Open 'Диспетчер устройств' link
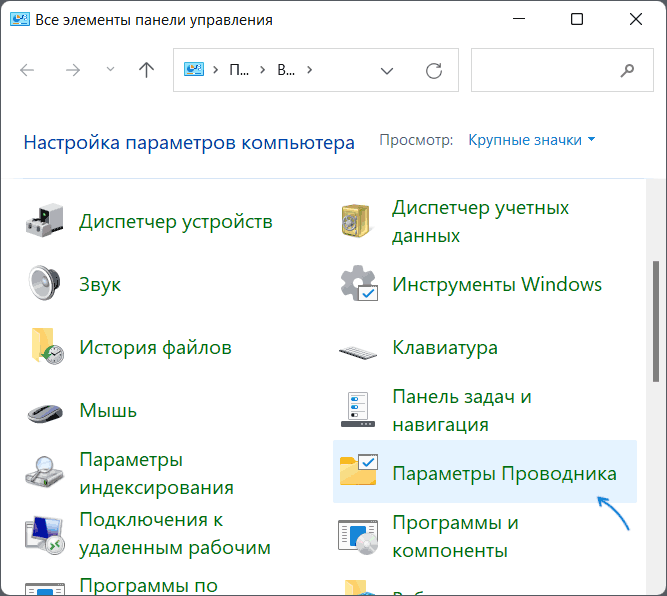The width and height of the screenshot is (667, 596). (176, 221)
